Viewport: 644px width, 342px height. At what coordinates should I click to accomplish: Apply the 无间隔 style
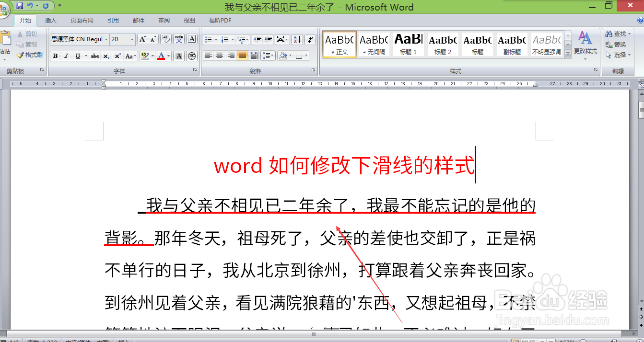(x=374, y=45)
